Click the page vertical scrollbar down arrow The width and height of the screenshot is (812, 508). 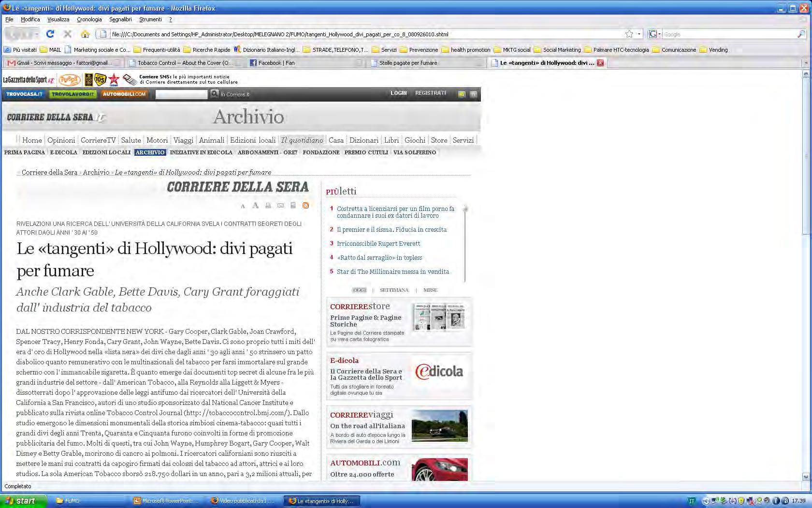[x=806, y=477]
